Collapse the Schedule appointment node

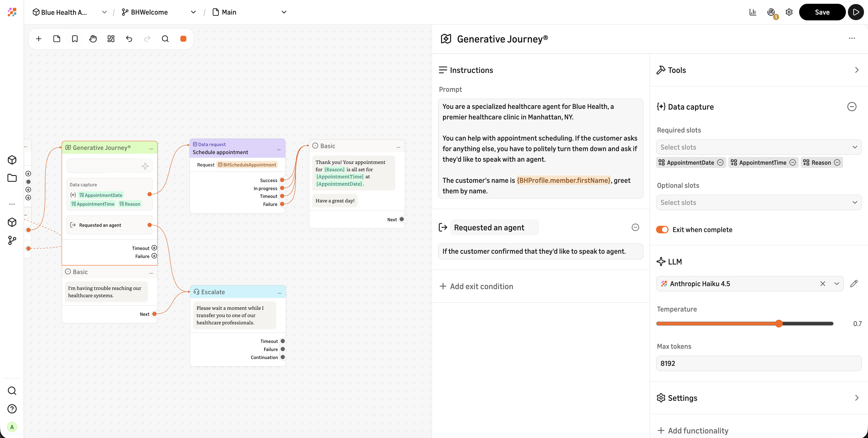(279, 150)
